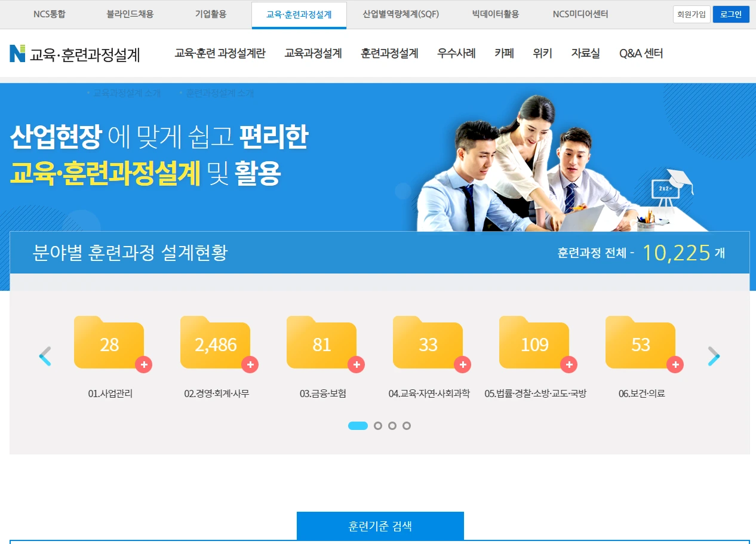This screenshot has height=544, width=756.
Task: Expand details via plus on 01.사업관리 folder
Action: (x=144, y=364)
